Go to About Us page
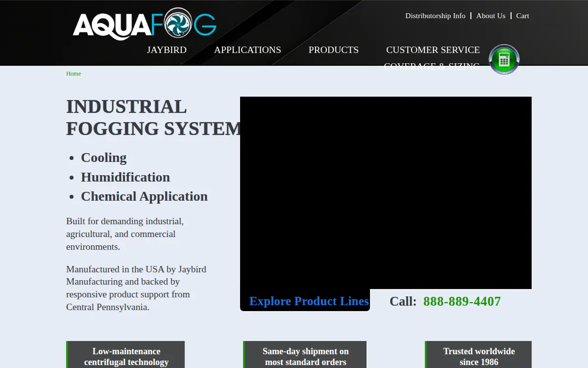The height and width of the screenshot is (368, 588). (x=490, y=16)
